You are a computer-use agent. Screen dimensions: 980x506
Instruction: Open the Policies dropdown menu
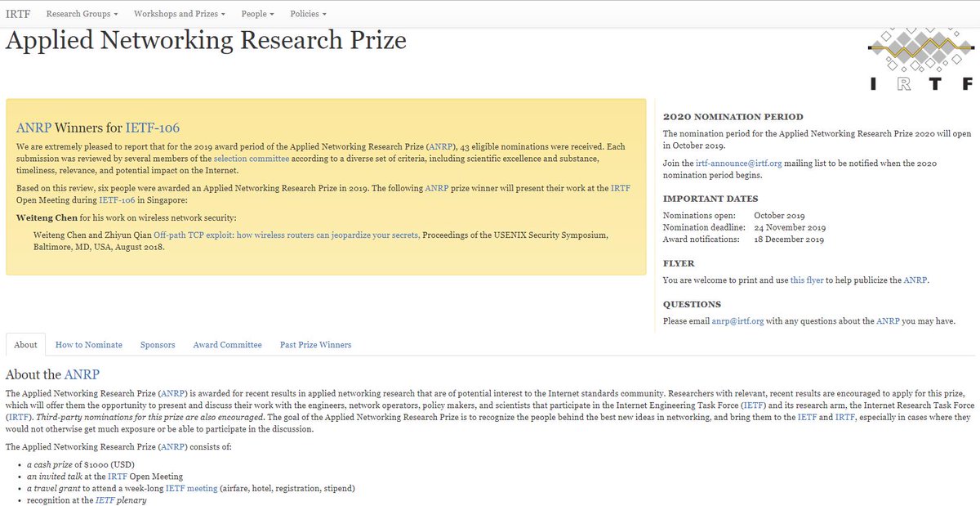(x=309, y=14)
